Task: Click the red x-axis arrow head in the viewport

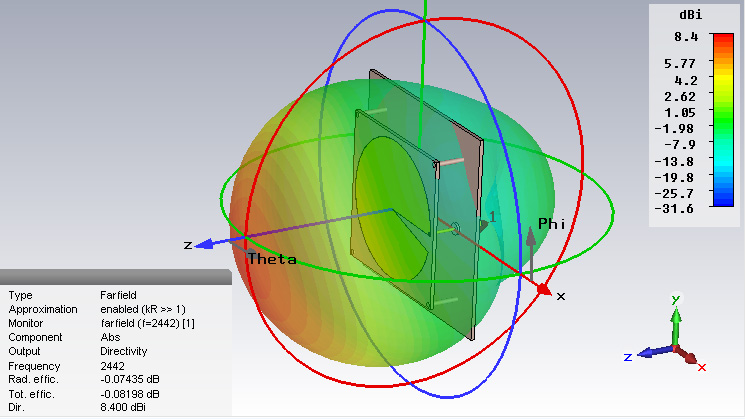Action: [544, 289]
